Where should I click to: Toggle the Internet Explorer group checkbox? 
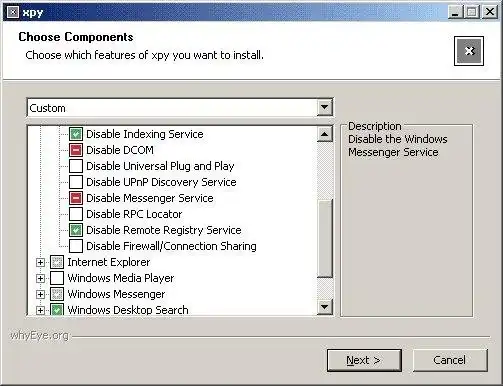pos(57,262)
